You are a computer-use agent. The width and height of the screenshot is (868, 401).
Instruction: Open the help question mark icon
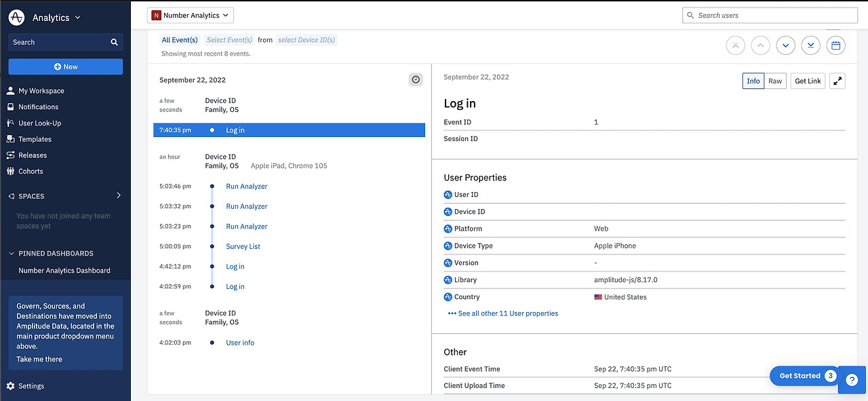852,380
